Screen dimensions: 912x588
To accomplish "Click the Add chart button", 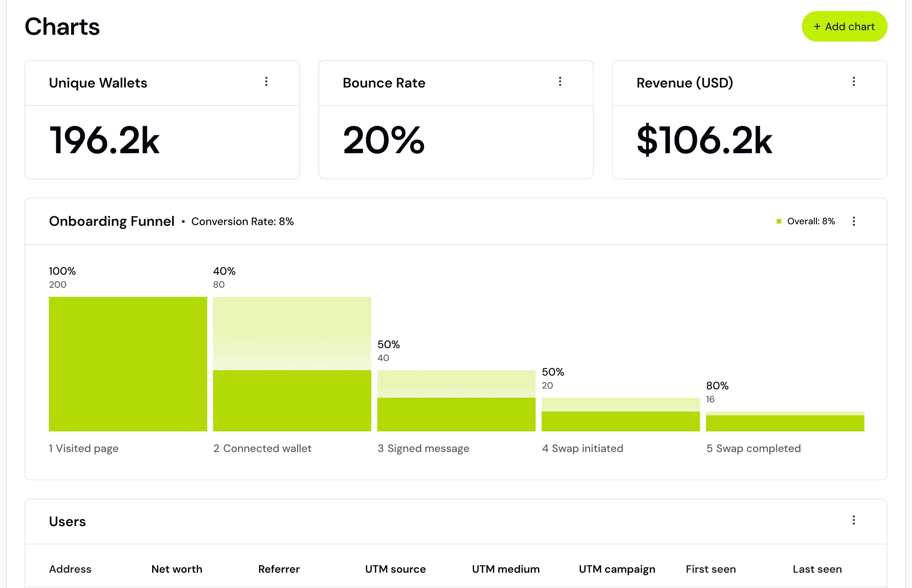I will coord(844,26).
